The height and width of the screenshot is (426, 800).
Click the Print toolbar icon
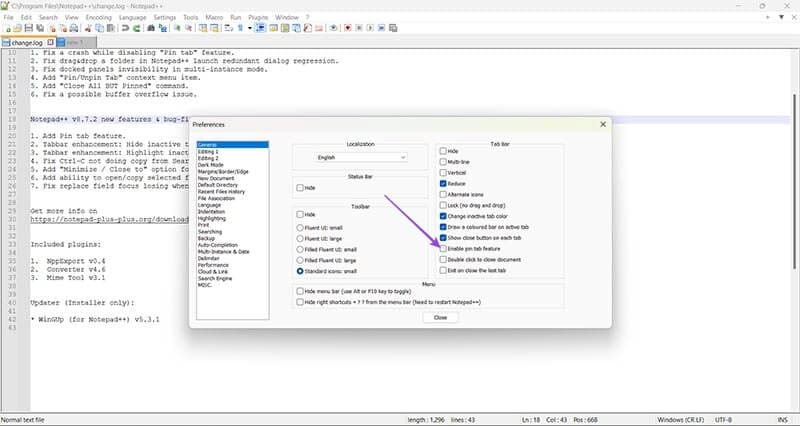[74, 28]
